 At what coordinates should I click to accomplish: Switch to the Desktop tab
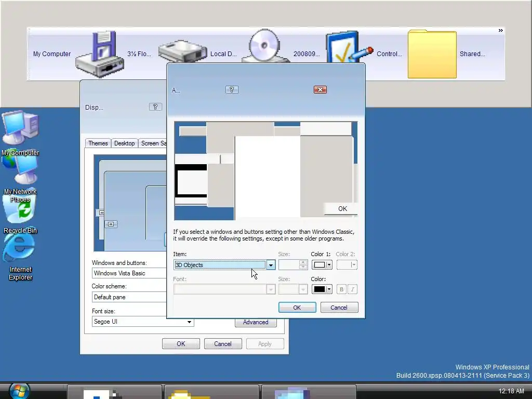(124, 143)
